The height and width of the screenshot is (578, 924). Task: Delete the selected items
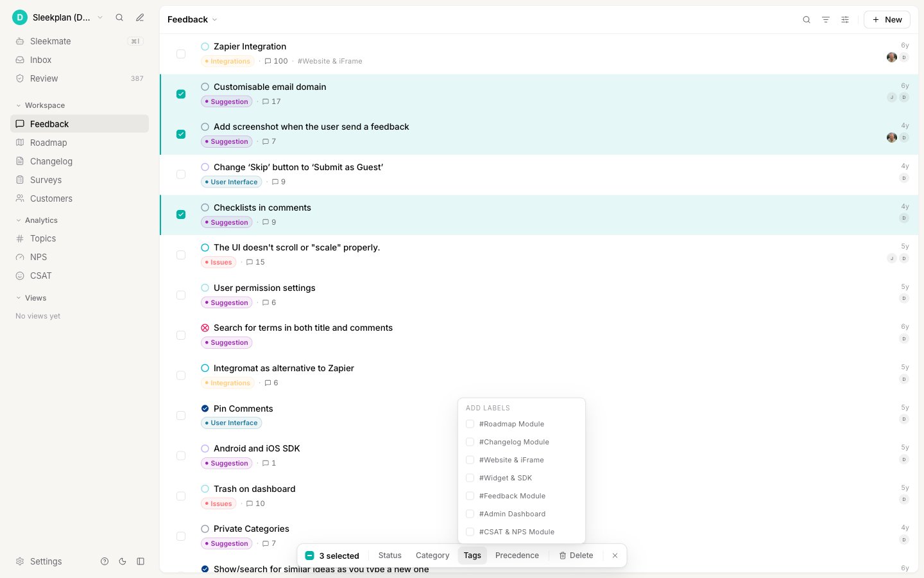pos(576,556)
